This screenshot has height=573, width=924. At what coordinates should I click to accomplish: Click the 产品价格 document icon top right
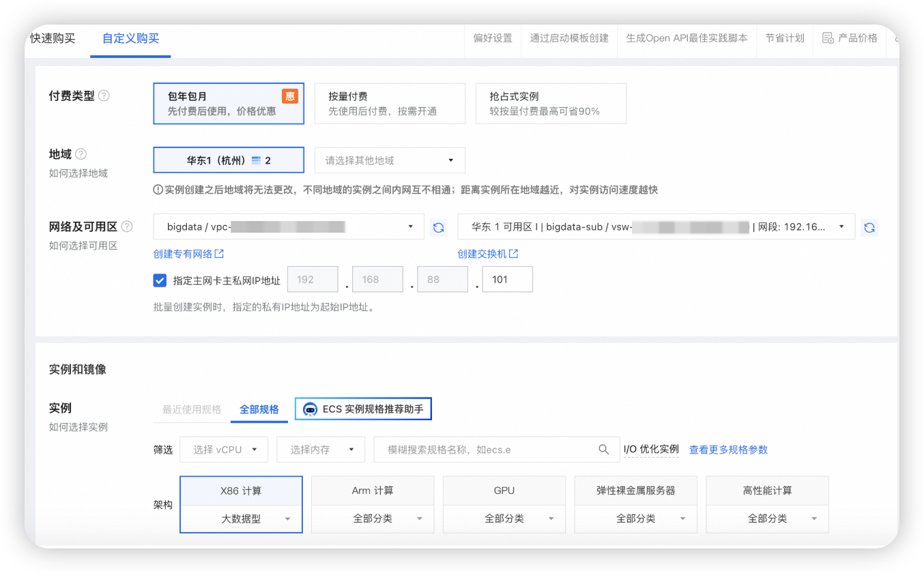tap(827, 38)
